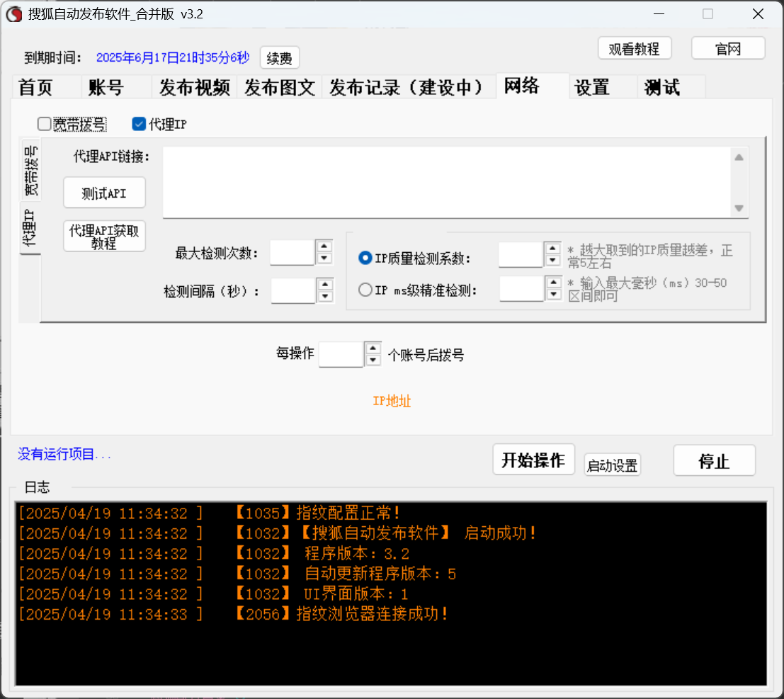
Task: Decrease IP质量检测系数 value with down arrow
Action: tap(552, 260)
